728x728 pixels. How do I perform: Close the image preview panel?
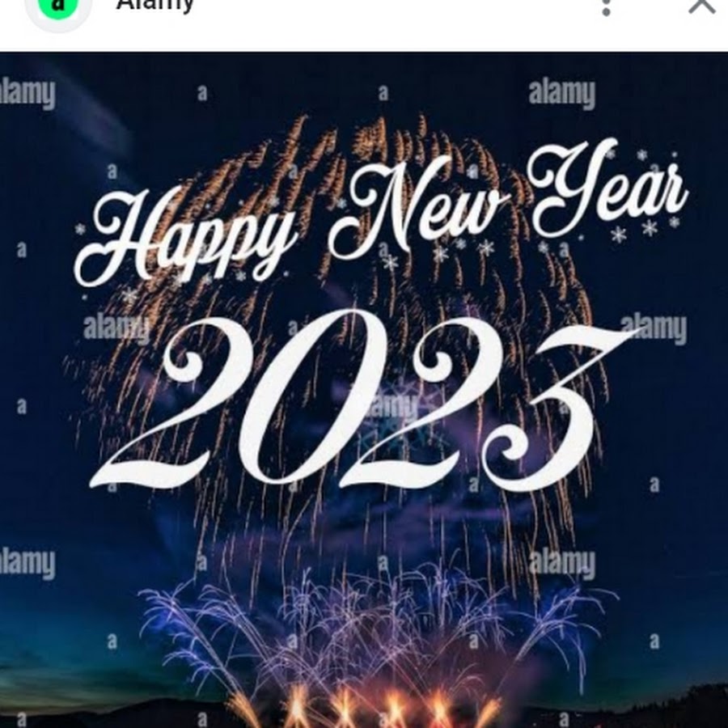tap(702, 6)
